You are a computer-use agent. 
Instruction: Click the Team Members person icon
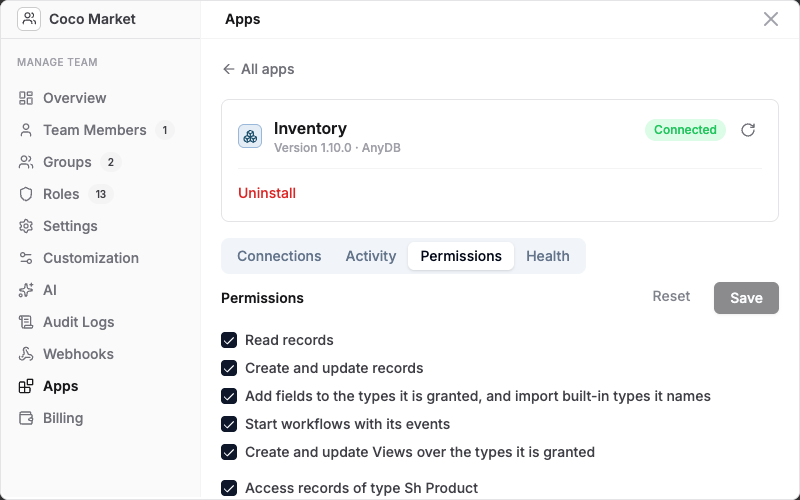click(26, 130)
